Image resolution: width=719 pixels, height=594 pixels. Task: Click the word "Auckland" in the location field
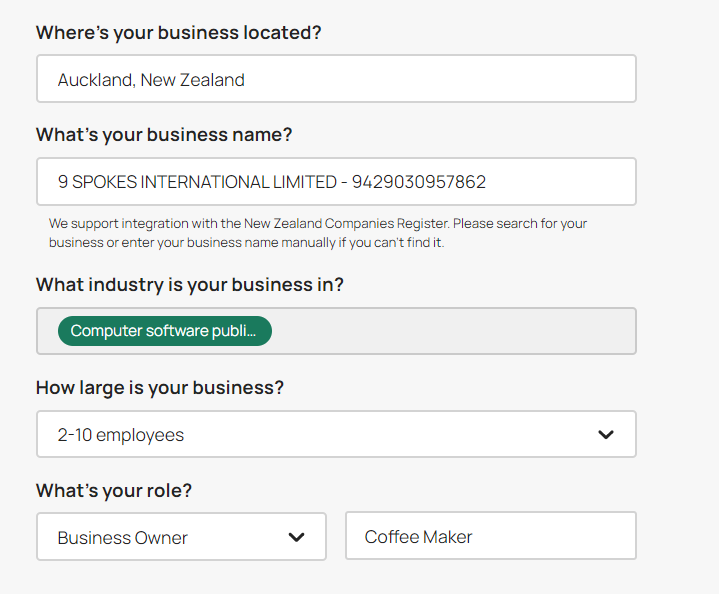coord(94,80)
